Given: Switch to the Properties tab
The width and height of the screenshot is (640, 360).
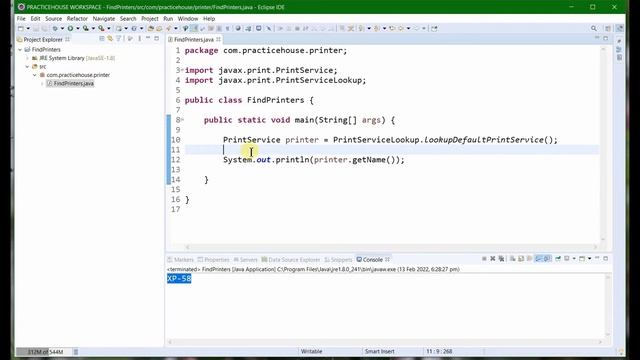Looking at the screenshot, I should click(x=213, y=260).
